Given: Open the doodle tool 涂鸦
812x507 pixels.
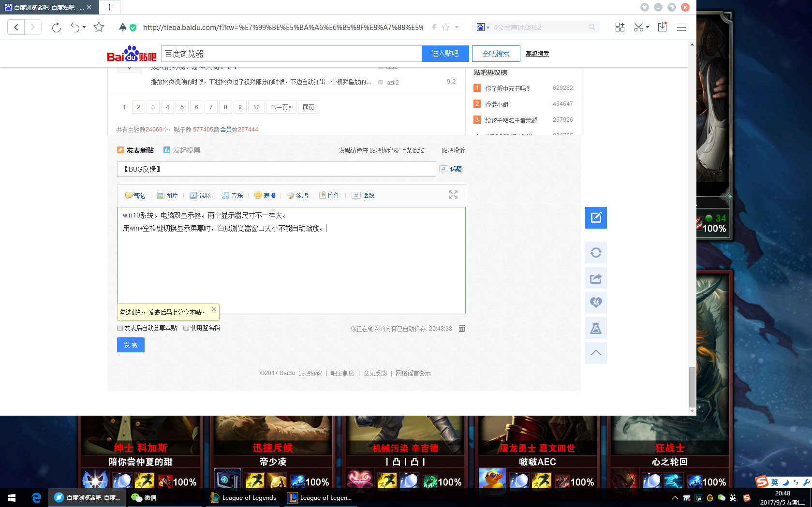Looking at the screenshot, I should tap(297, 196).
